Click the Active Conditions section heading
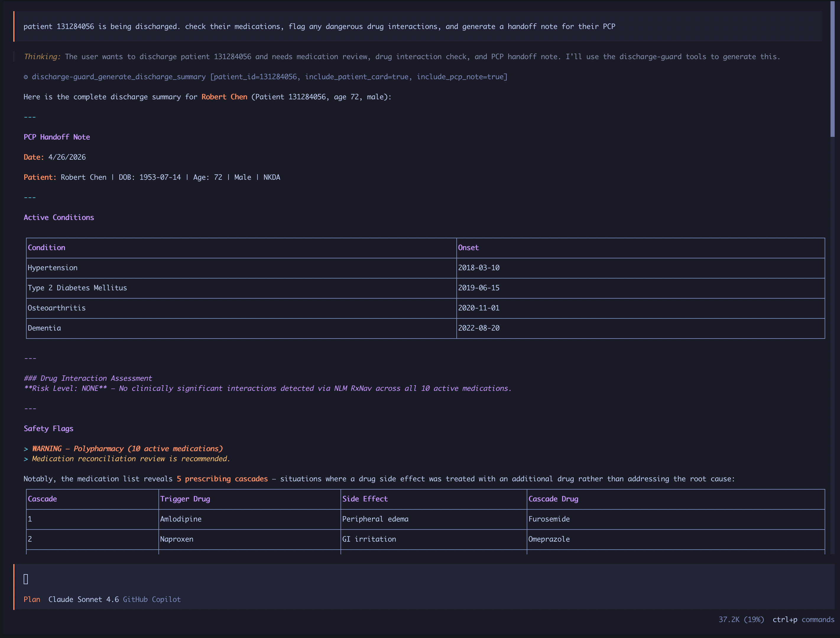Viewport: 840px width, 638px height. pyautogui.click(x=59, y=218)
